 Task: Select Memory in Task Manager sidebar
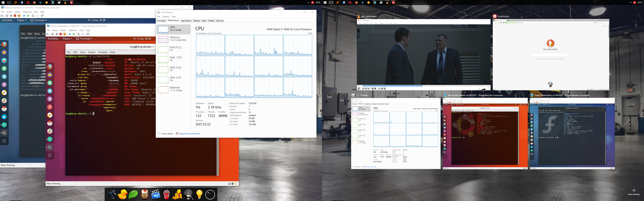[174, 39]
